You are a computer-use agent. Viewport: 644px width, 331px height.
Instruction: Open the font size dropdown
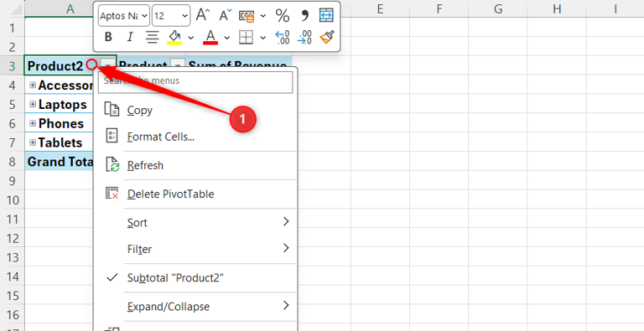point(184,16)
